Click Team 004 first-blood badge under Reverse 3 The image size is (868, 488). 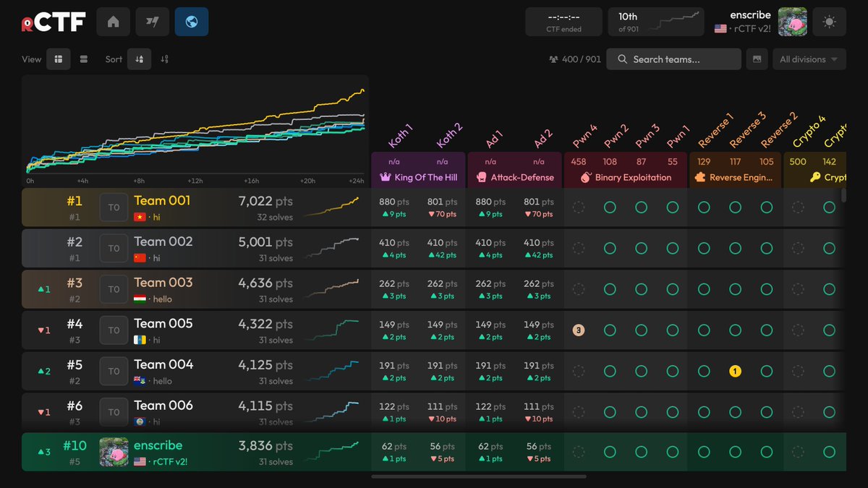[x=735, y=372]
